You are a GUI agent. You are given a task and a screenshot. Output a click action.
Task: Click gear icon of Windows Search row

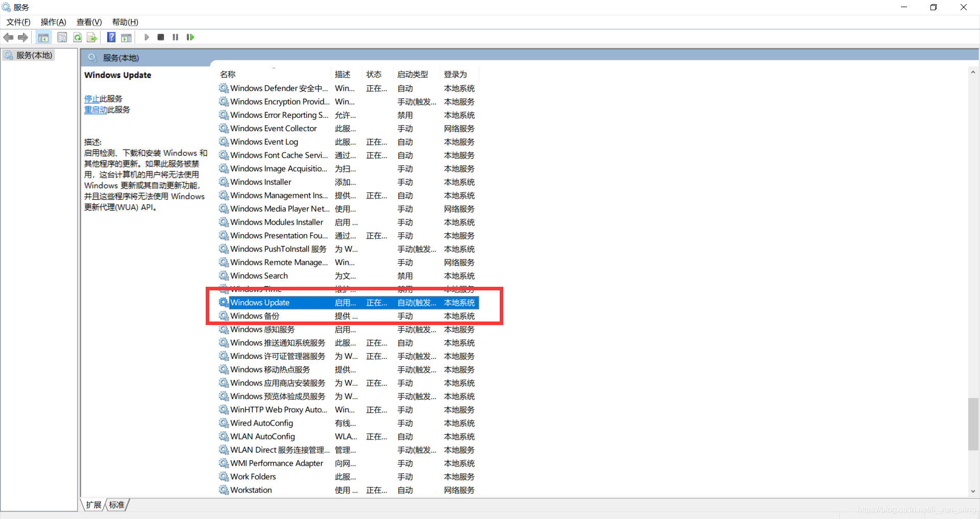point(224,276)
